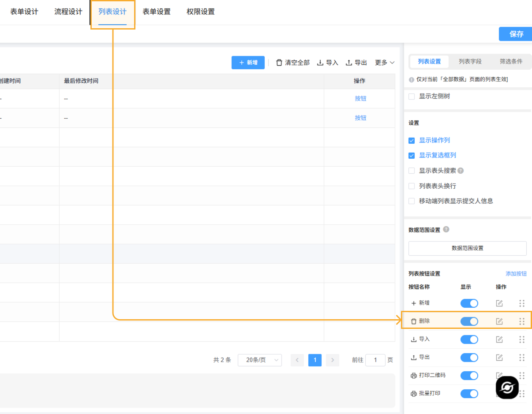This screenshot has height=414, width=532.
Task: Enable the 显示表头搜索 checkbox
Action: tap(412, 171)
